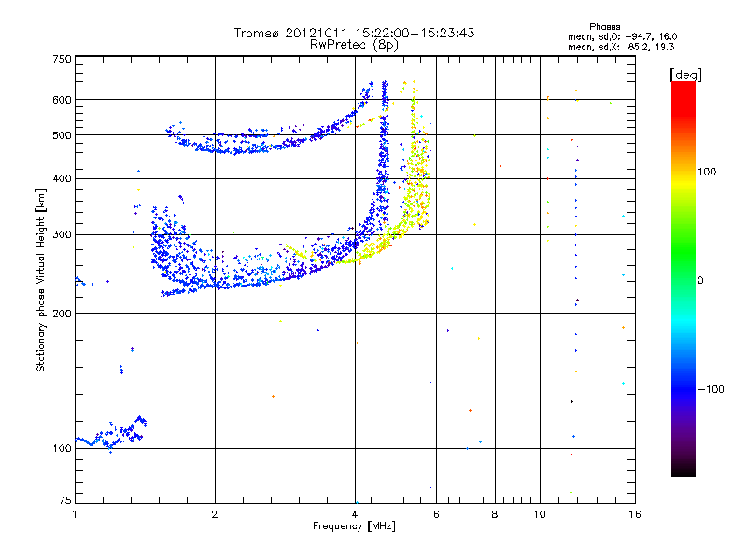Click the y-axis label "75"
Screen dimensions: 747x560
pyautogui.click(x=65, y=500)
